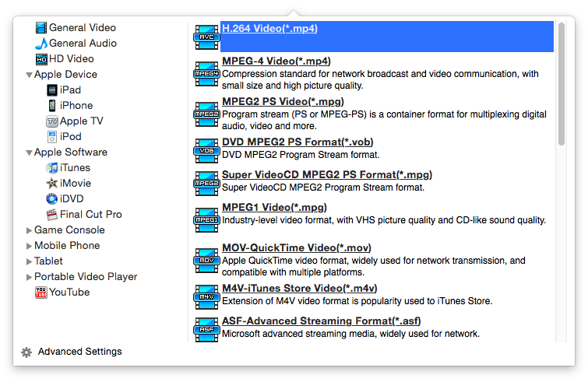Select the Portable Video Player label

pos(86,277)
